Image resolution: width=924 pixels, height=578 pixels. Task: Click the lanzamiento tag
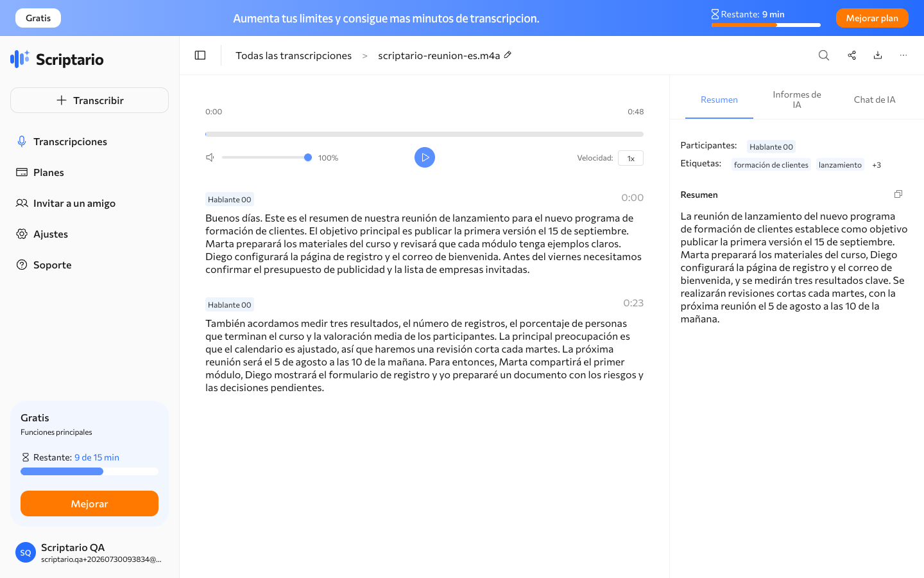tap(840, 165)
